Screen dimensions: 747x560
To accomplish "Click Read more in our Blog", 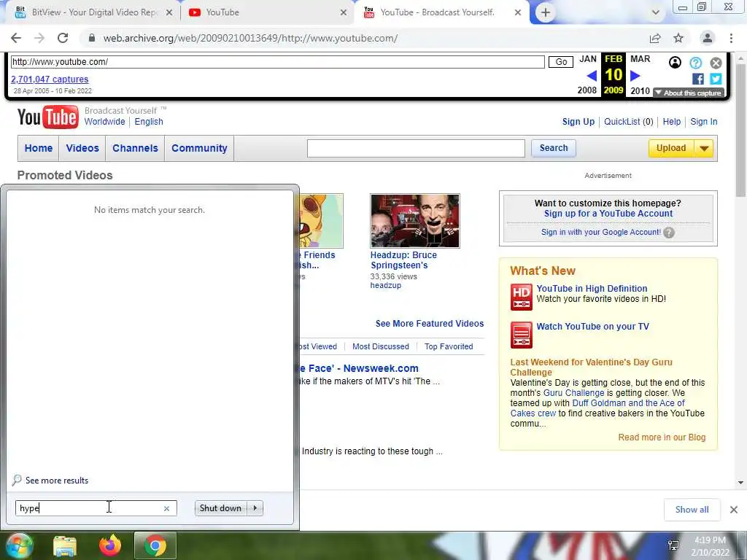I will (662, 437).
